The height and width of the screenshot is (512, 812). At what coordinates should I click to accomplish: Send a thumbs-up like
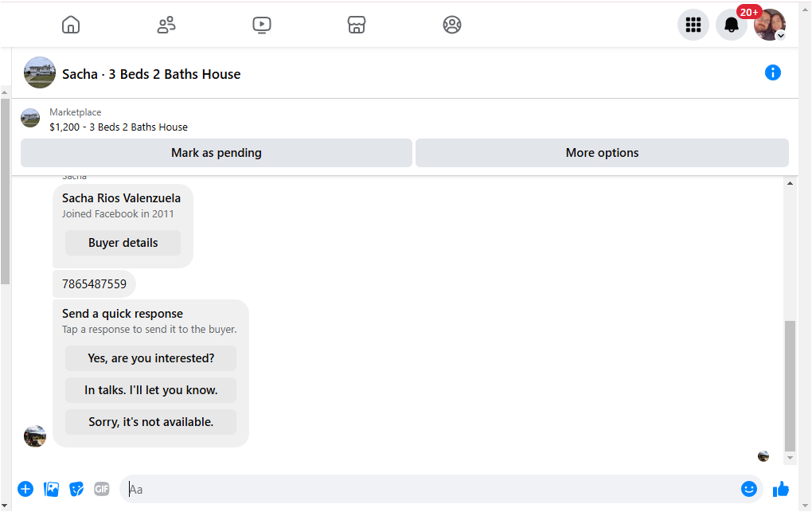tap(780, 489)
